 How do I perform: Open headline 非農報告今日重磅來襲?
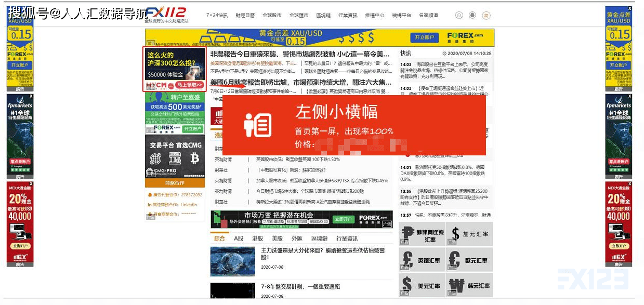click(x=300, y=54)
